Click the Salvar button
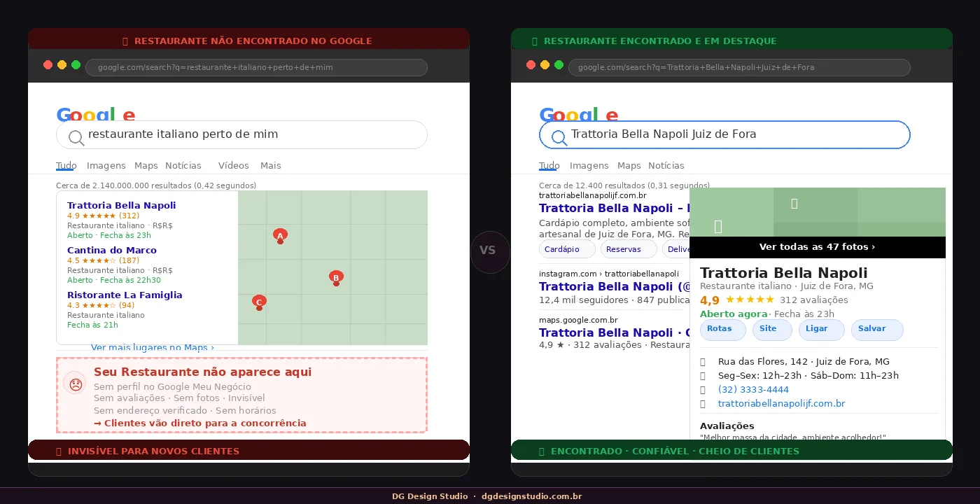 pos(877,330)
